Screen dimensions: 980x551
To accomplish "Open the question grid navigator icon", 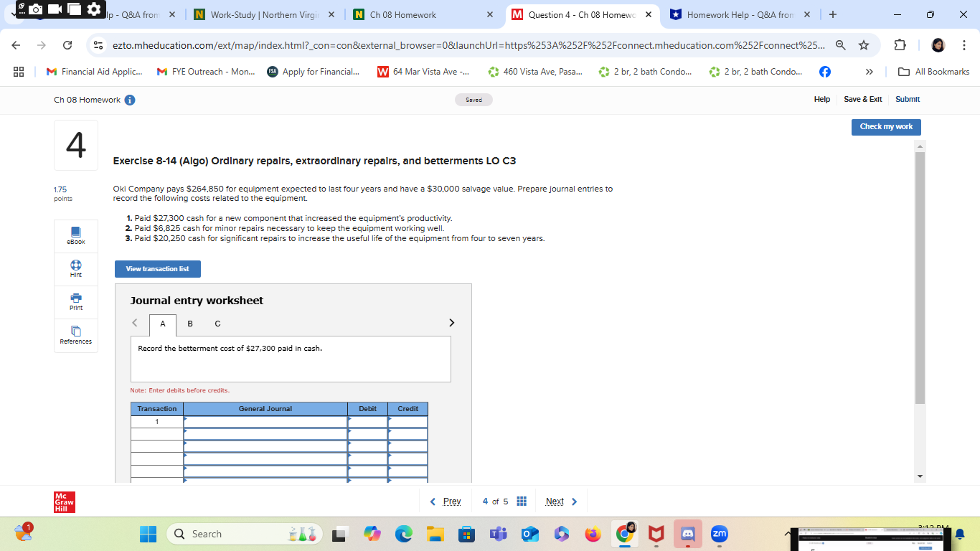I will tap(522, 501).
